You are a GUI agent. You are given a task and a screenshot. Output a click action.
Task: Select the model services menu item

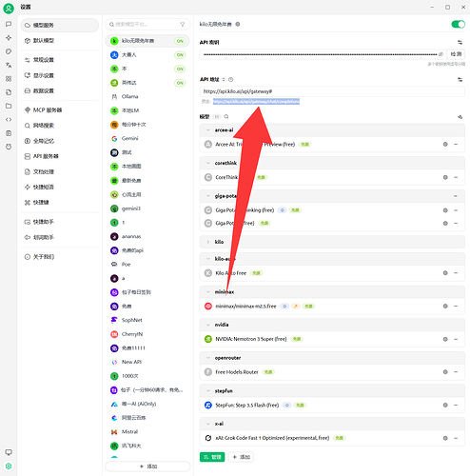tap(60, 25)
